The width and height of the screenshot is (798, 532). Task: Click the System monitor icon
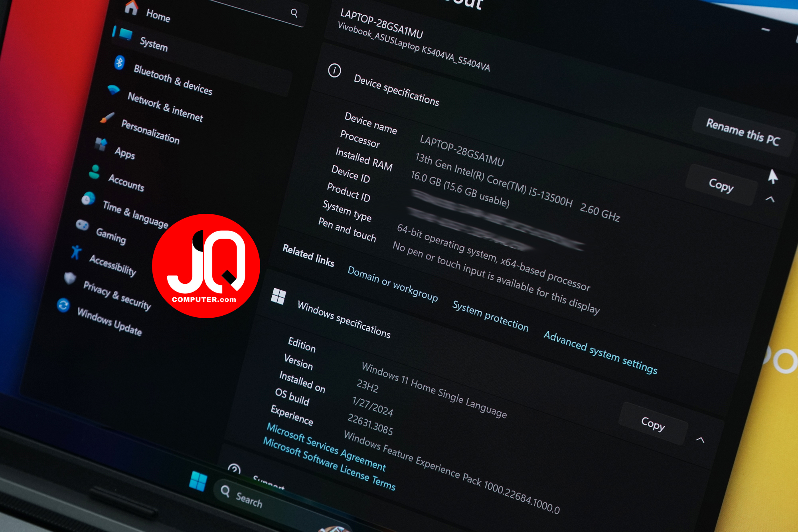point(126,34)
